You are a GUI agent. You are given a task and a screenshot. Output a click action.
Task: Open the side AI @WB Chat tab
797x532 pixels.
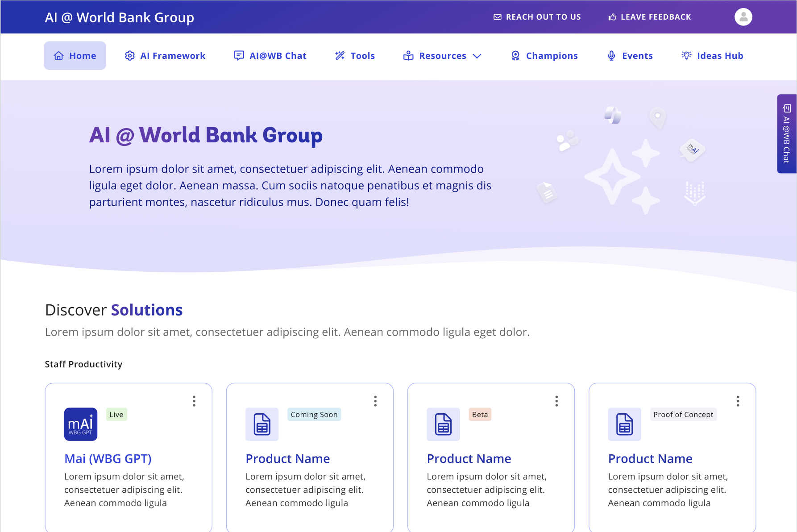[787, 134]
